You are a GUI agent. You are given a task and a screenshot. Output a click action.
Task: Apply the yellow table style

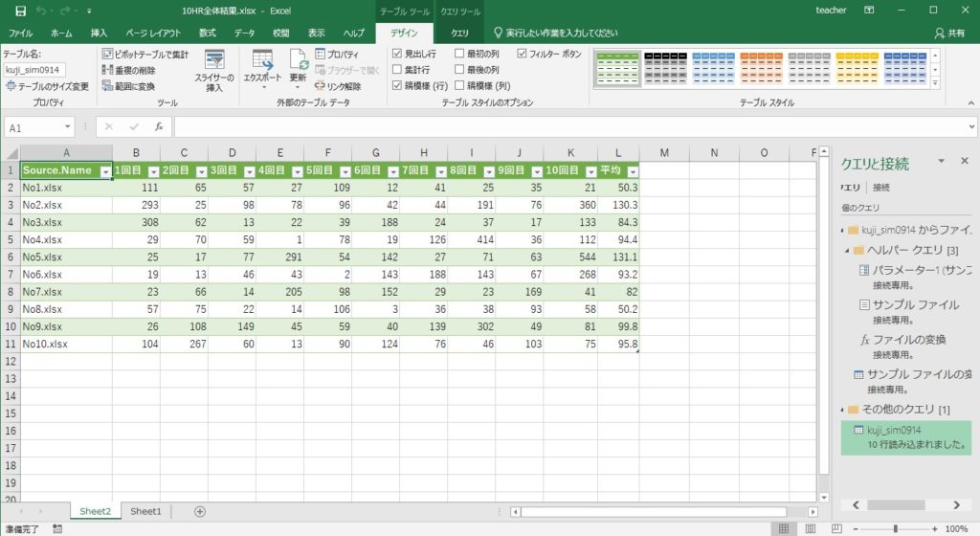tap(857, 68)
